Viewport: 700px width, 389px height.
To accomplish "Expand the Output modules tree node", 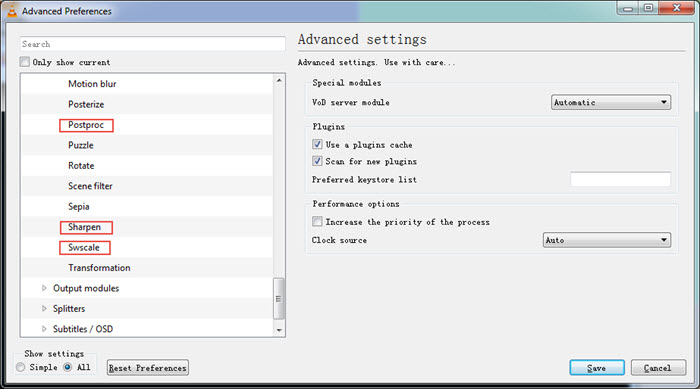I will coord(44,288).
